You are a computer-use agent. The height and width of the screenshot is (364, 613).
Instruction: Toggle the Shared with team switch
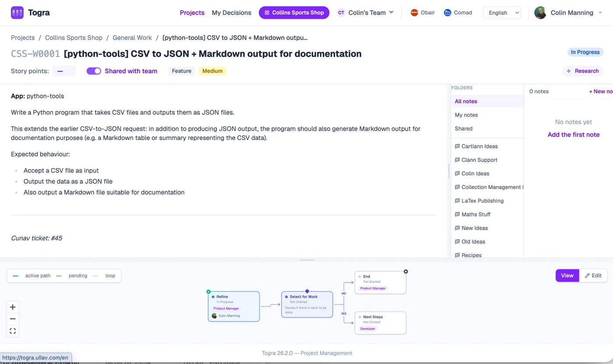pos(94,71)
